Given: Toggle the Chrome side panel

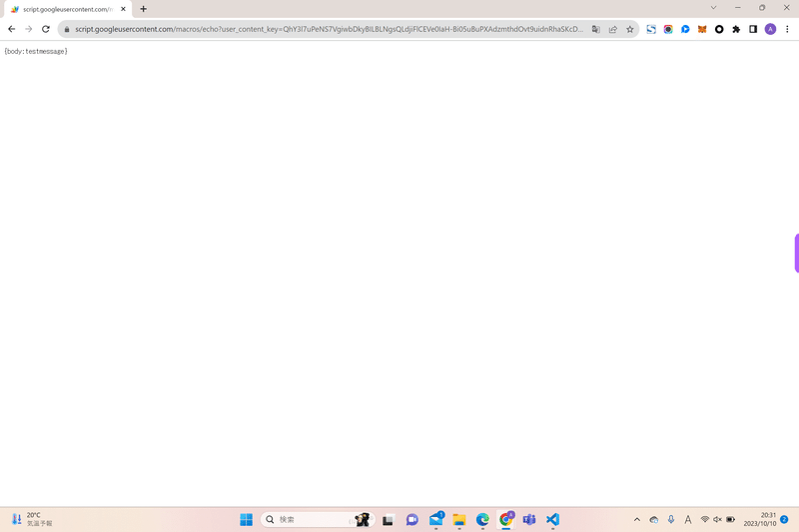Looking at the screenshot, I should pos(753,29).
